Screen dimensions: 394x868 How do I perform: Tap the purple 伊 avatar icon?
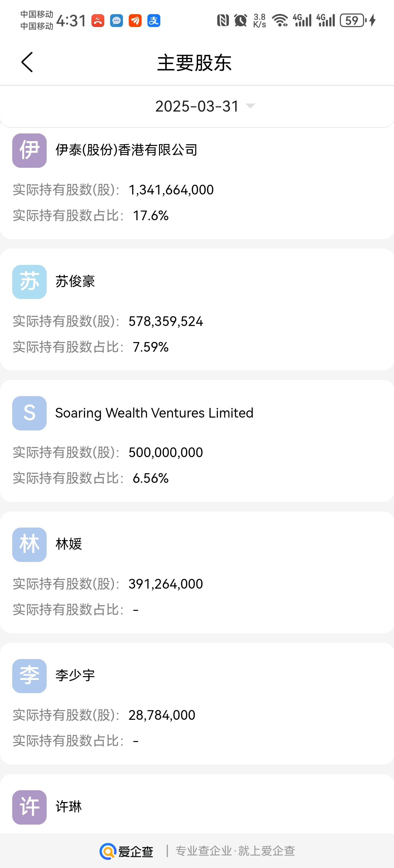[29, 151]
